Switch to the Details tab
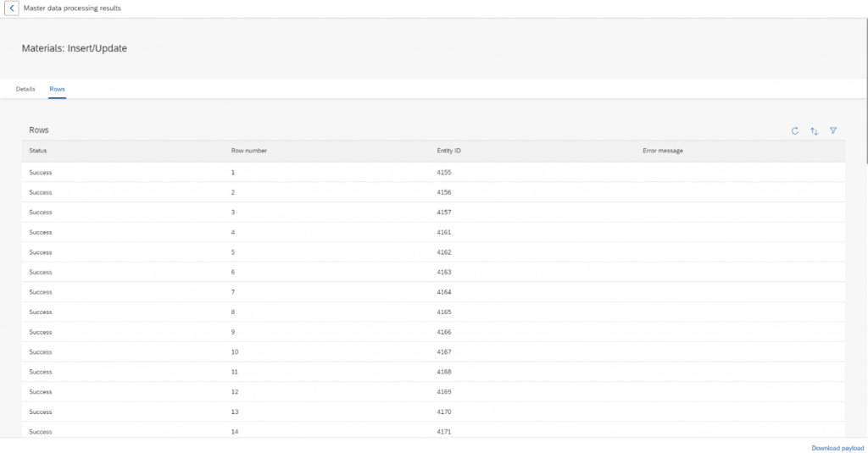 pyautogui.click(x=25, y=89)
